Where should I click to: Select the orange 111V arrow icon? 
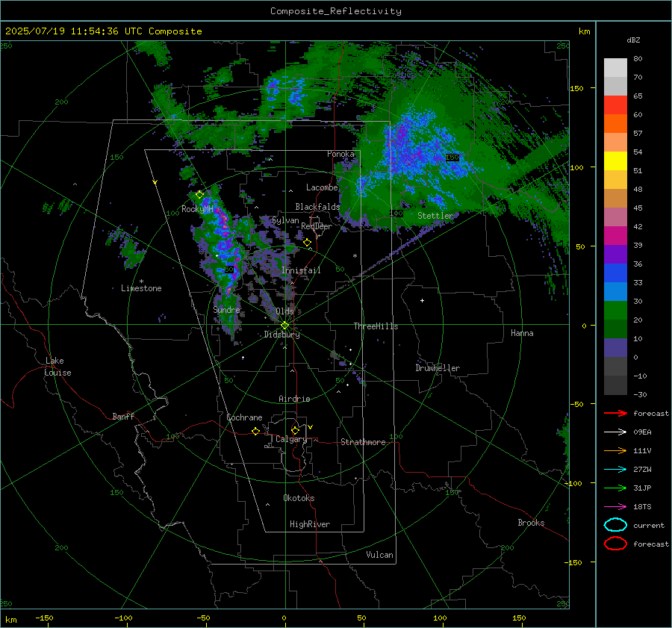[615, 450]
